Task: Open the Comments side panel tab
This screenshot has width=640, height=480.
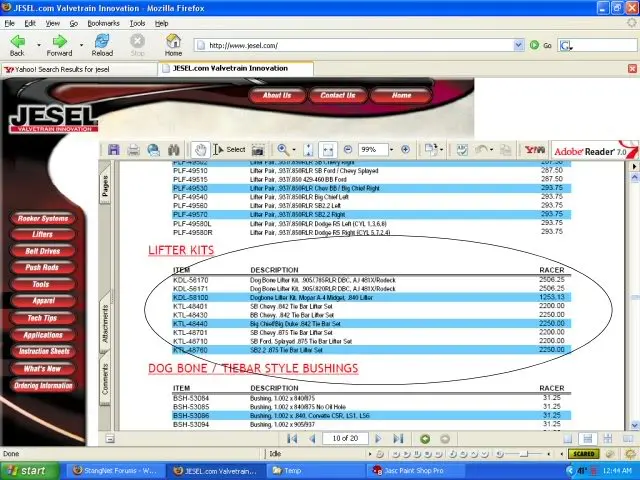Action: 105,379
